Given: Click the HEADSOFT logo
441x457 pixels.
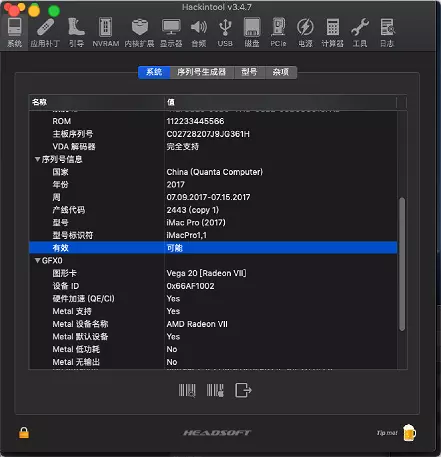Looking at the screenshot, I should pyautogui.click(x=217, y=433).
